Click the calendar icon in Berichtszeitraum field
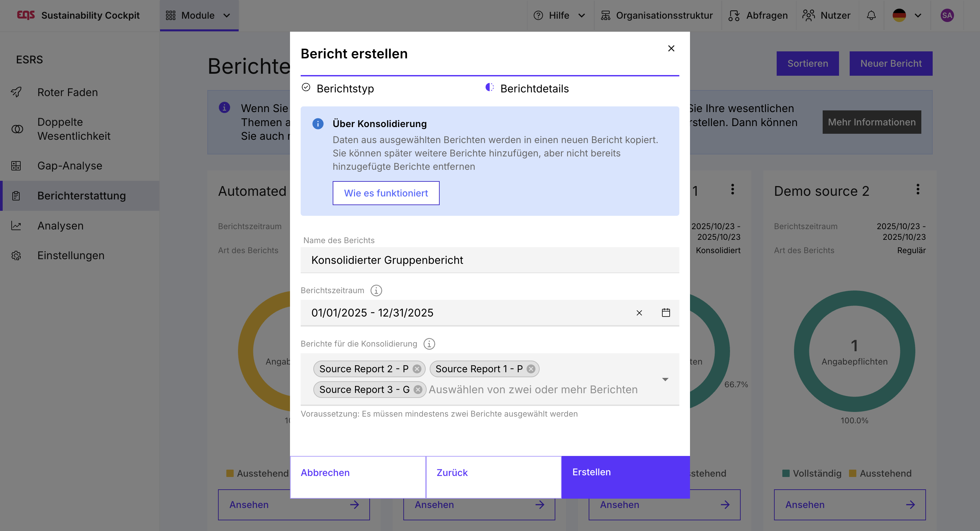Screen dimensions: 980x531 pyautogui.click(x=665, y=313)
